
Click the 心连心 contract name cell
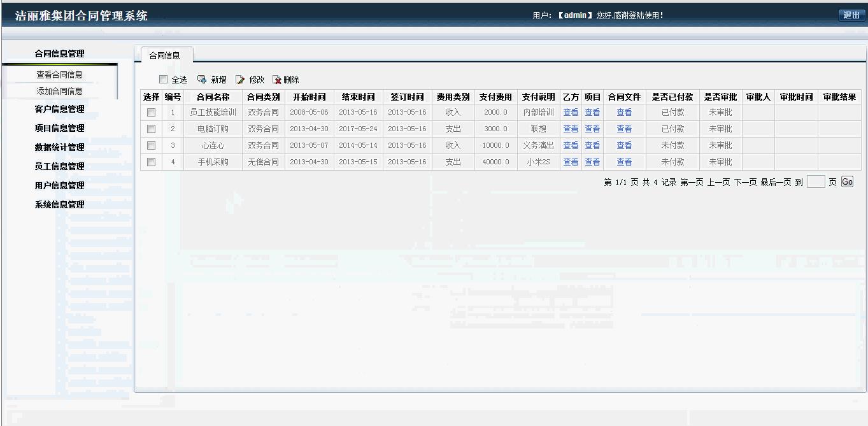point(213,145)
